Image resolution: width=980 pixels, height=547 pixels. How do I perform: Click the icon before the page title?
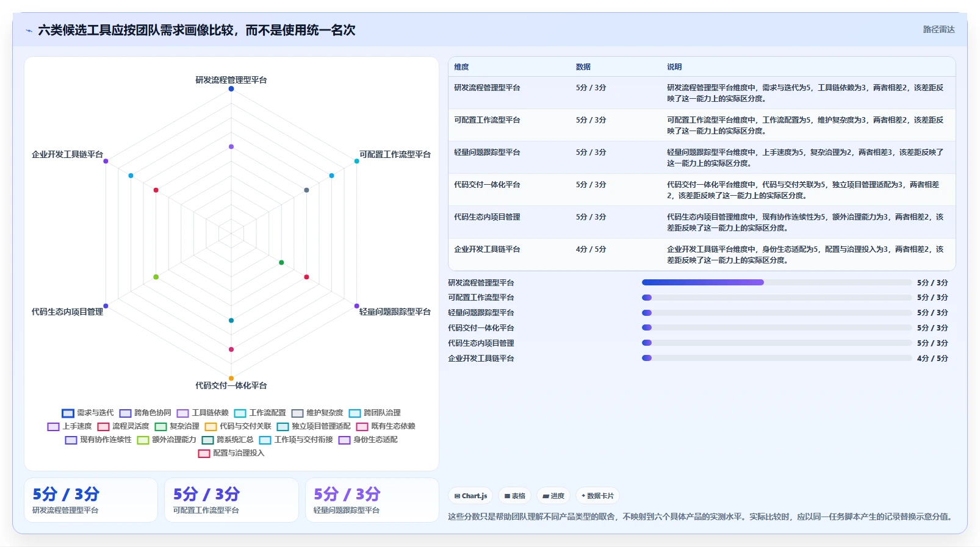(x=29, y=30)
